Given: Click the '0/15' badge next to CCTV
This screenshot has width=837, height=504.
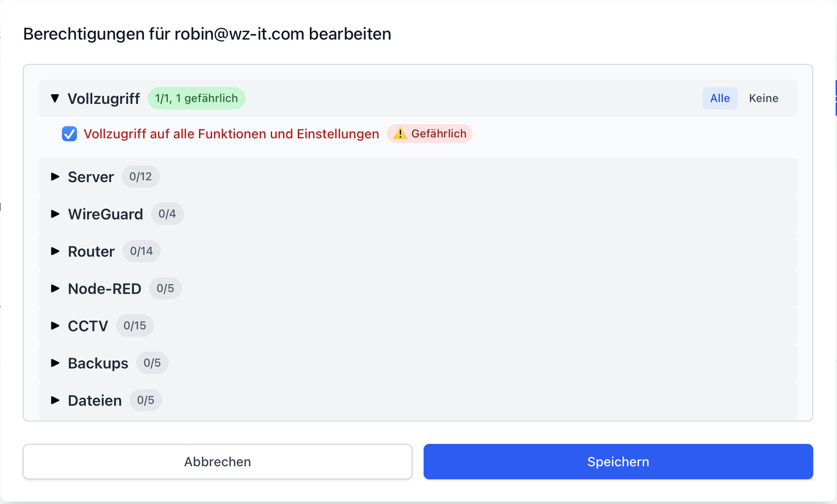Looking at the screenshot, I should click(x=134, y=326).
